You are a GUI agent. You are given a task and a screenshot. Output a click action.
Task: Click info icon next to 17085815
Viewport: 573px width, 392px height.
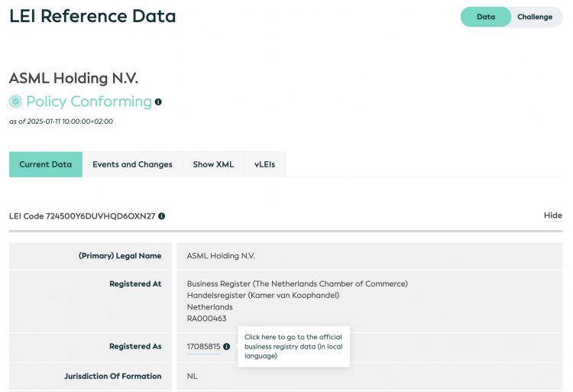tap(227, 347)
